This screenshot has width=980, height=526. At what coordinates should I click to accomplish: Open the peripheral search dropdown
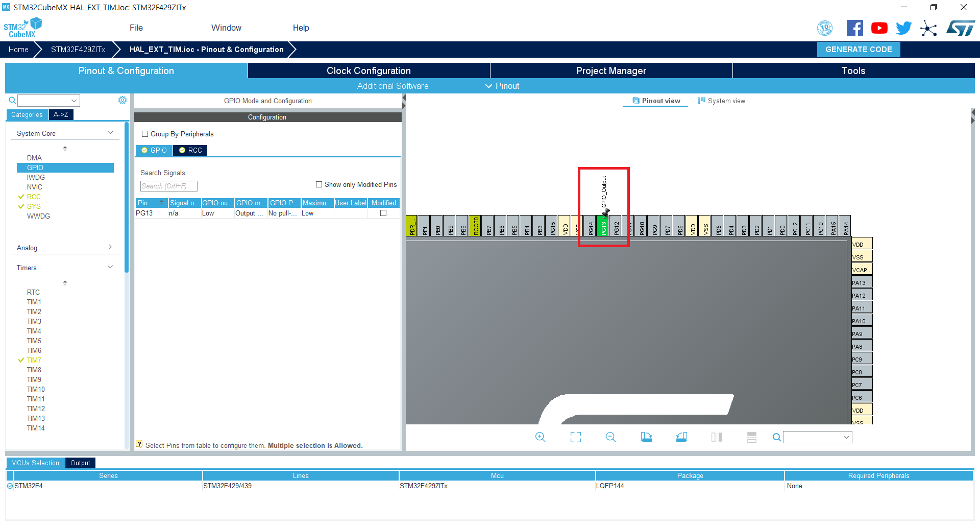(x=74, y=101)
